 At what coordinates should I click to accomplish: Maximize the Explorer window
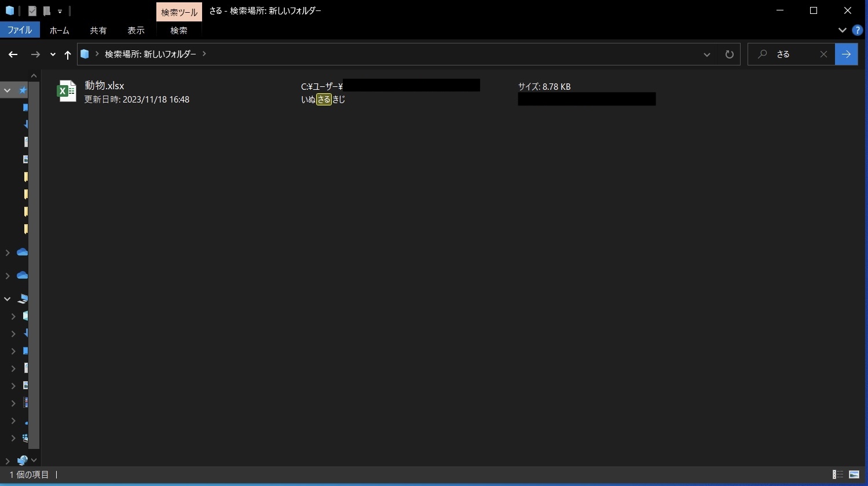click(x=814, y=10)
